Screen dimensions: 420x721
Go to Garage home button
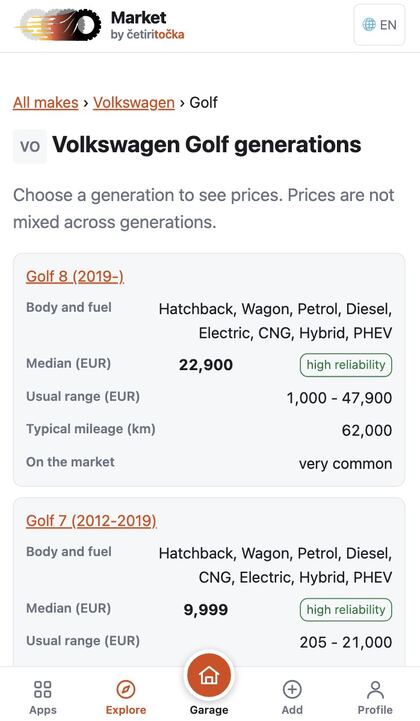[209, 676]
